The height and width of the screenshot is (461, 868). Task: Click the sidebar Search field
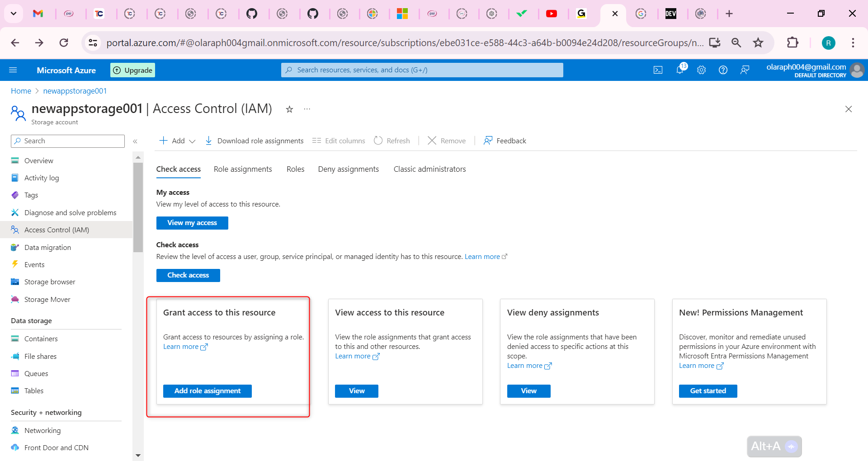point(67,141)
